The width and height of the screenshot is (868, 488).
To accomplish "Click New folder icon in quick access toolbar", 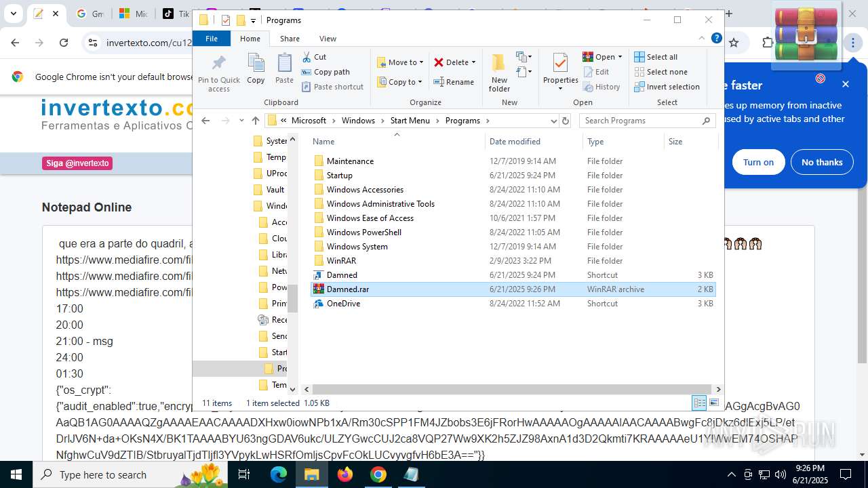I will click(241, 20).
